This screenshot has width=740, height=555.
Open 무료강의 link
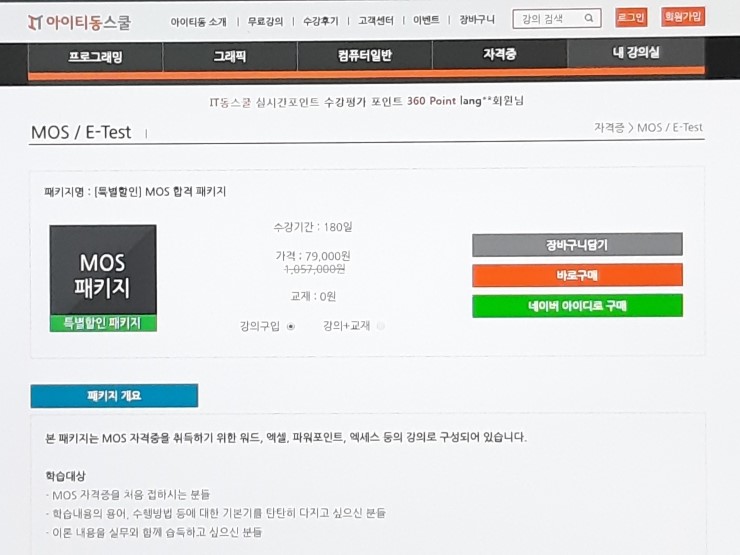tap(265, 21)
